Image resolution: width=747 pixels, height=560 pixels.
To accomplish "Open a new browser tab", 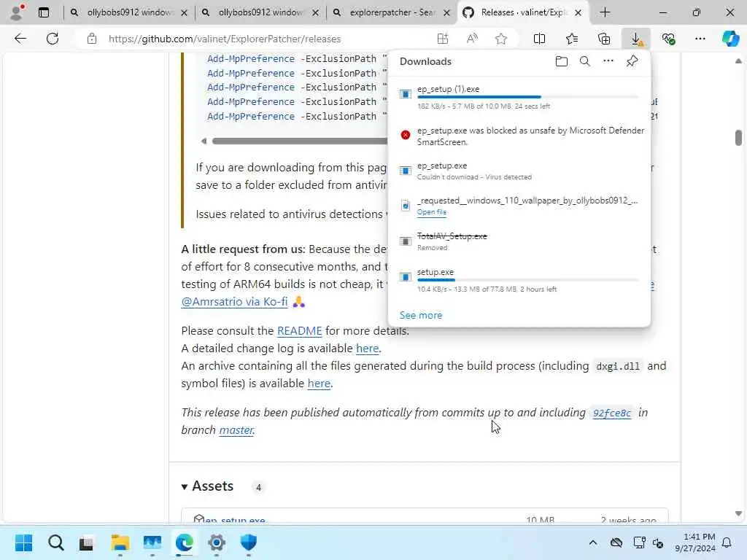I will [x=605, y=12].
